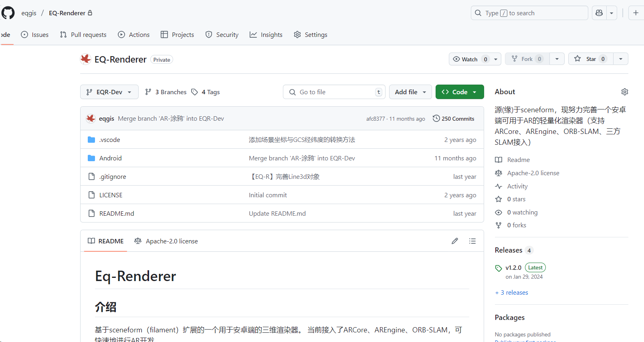Edit repository details via the About gear
The image size is (644, 342).
tap(625, 92)
